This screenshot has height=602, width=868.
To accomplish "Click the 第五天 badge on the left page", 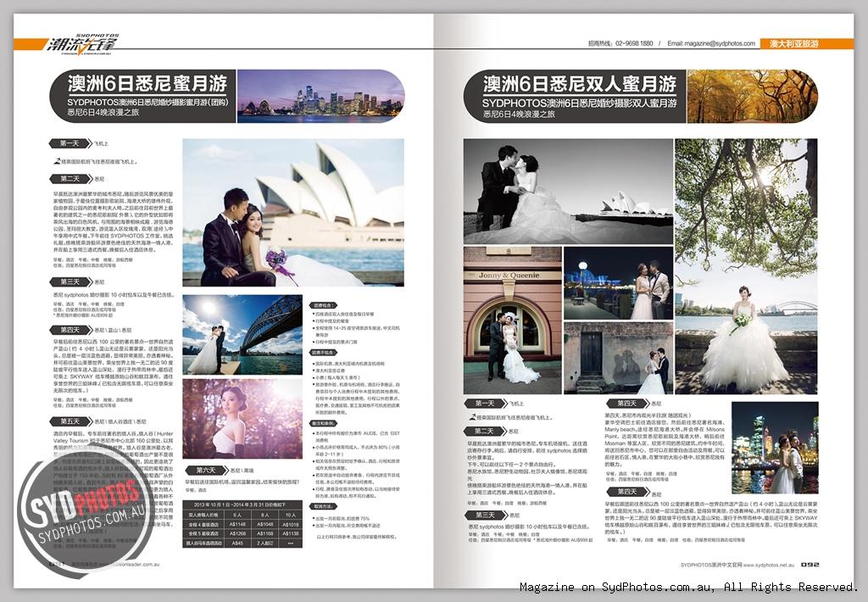I will coord(70,421).
